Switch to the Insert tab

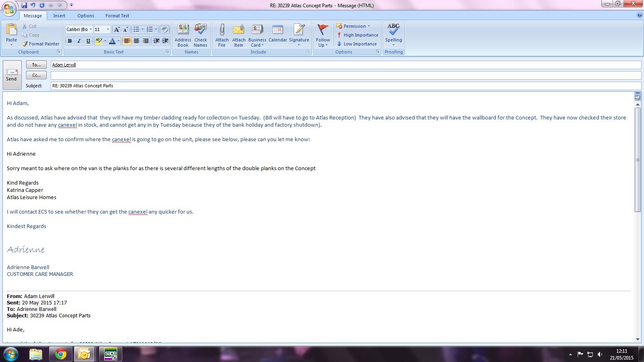point(59,16)
